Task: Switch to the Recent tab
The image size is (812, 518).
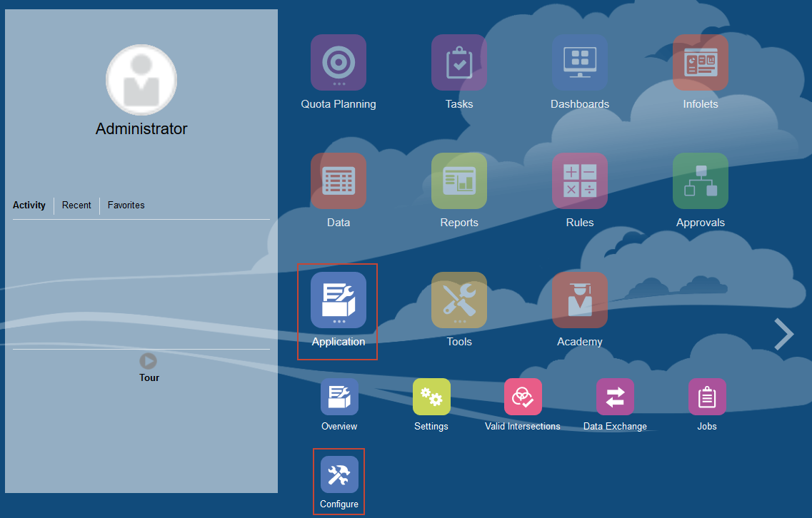Action: (76, 205)
